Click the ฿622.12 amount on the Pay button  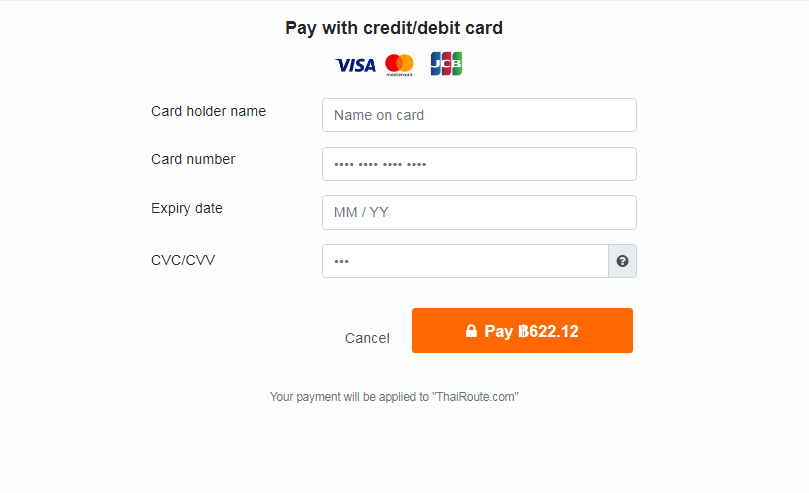[x=549, y=331]
